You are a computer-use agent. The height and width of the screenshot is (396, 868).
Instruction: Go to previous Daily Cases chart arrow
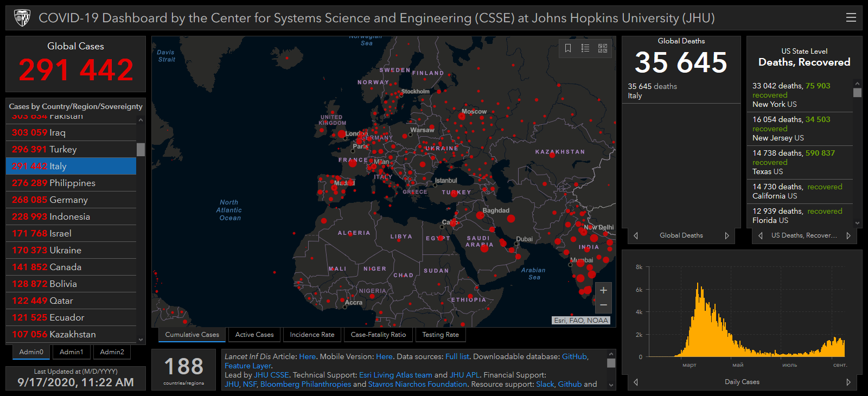(x=636, y=382)
